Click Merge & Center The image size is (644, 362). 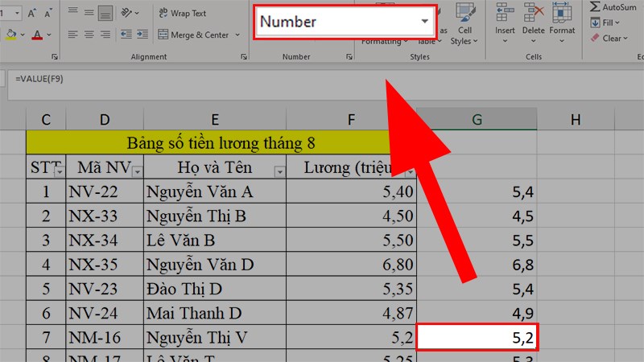[193, 35]
